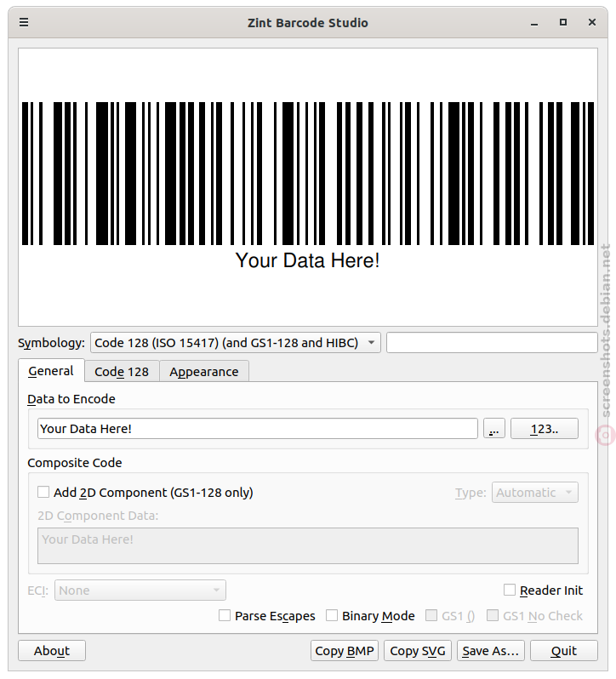Open the Symbology combo box
Viewport: 616px width, 679px height.
click(236, 343)
